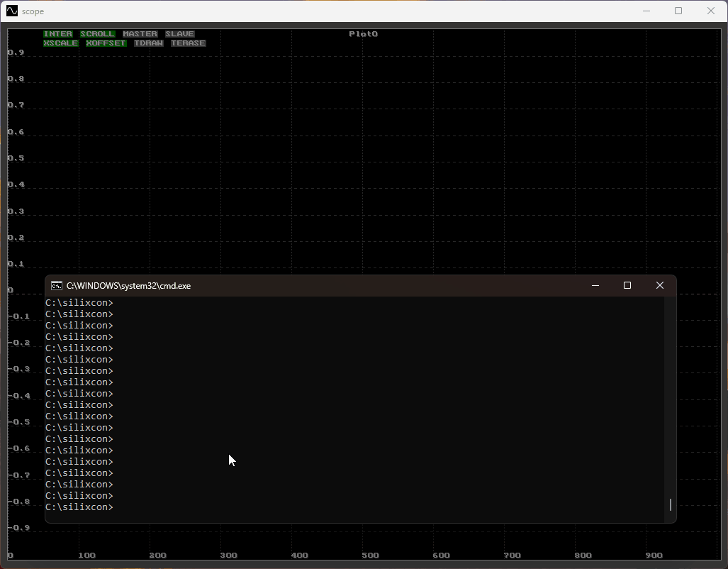Click the scope window sine-wave icon
This screenshot has width=728, height=569.
pos(12,11)
